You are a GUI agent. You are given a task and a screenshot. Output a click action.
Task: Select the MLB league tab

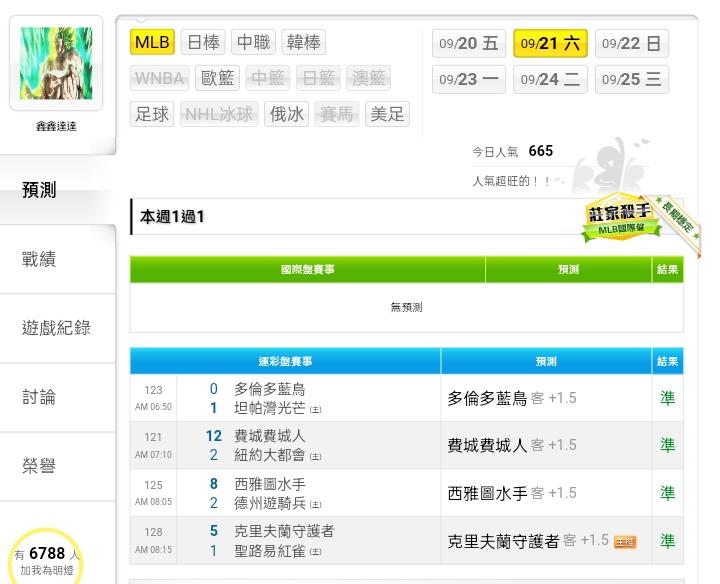153,42
